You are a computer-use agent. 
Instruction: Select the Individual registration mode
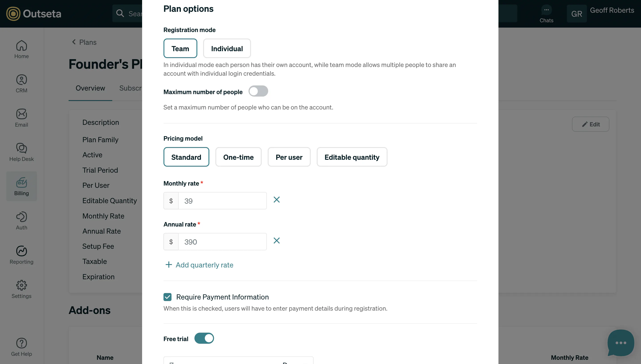click(227, 48)
